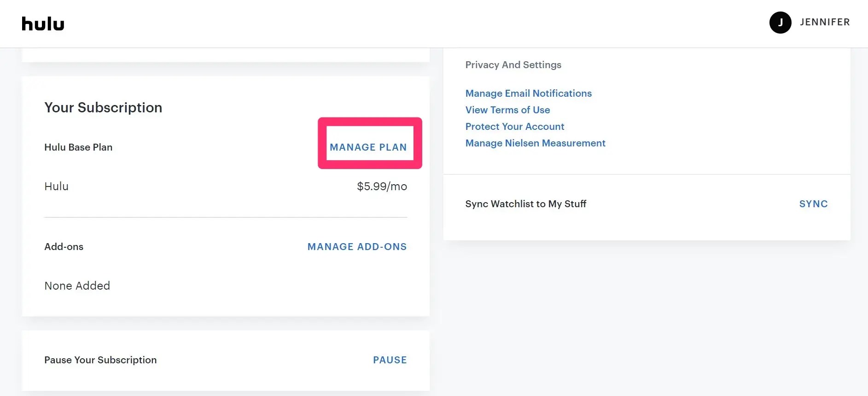Screen dimensions: 868x396
Task: Open MANAGE ADD-ONS
Action: (357, 247)
